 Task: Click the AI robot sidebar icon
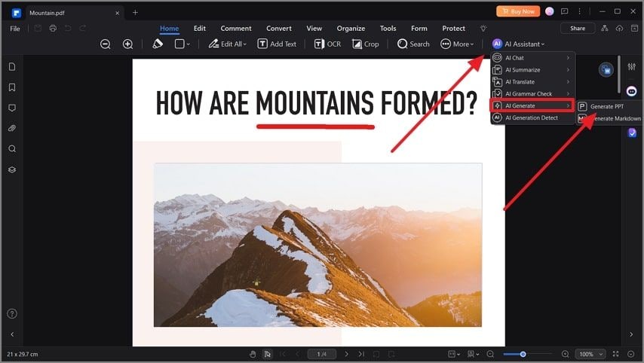coord(632,91)
